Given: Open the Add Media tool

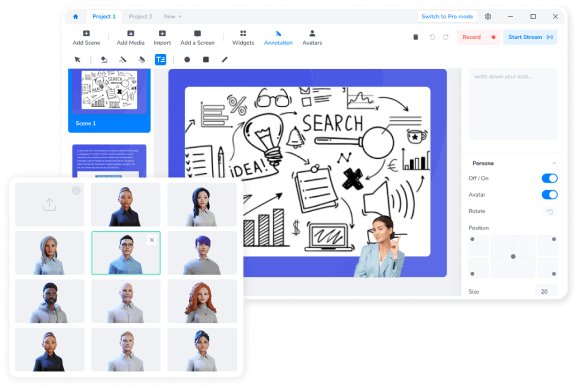Looking at the screenshot, I should click(x=130, y=38).
